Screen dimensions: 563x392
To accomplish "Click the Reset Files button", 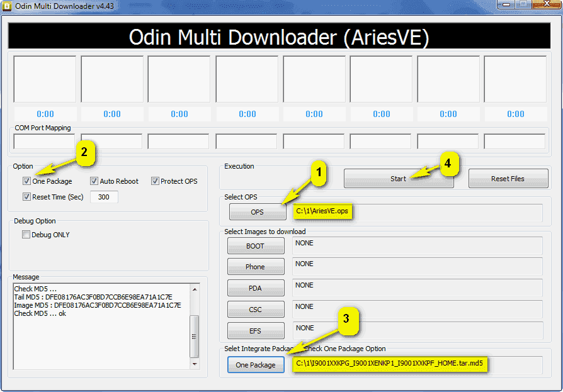I will (x=508, y=179).
